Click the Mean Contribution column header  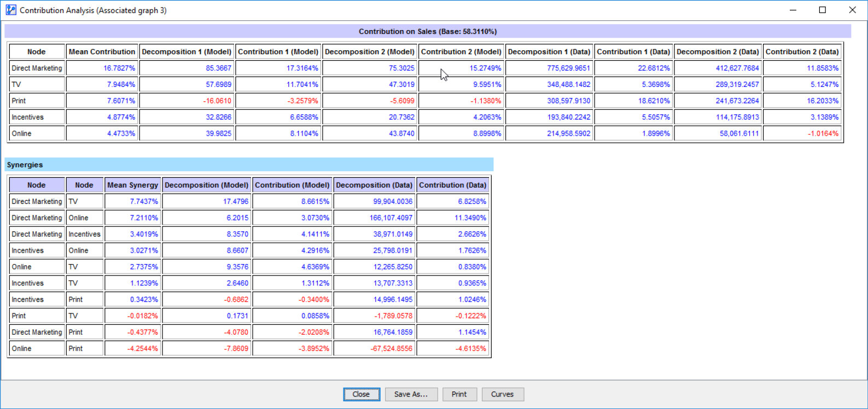102,51
